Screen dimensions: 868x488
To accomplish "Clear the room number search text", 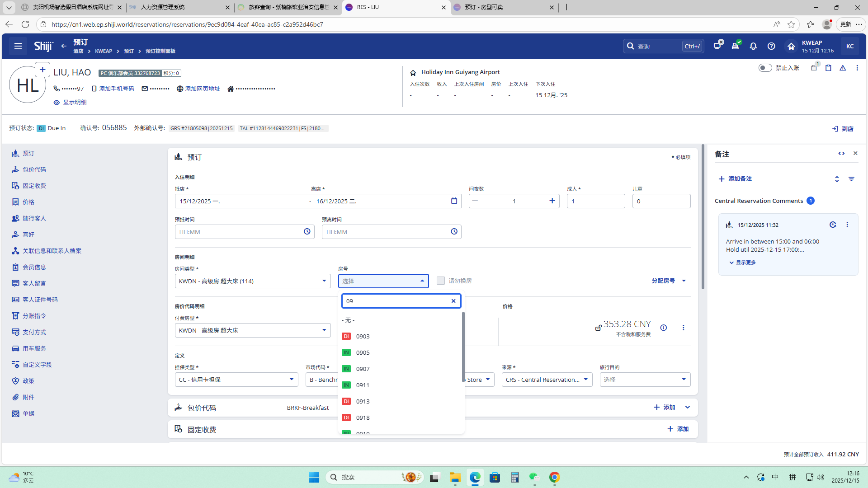I will 453,301.
